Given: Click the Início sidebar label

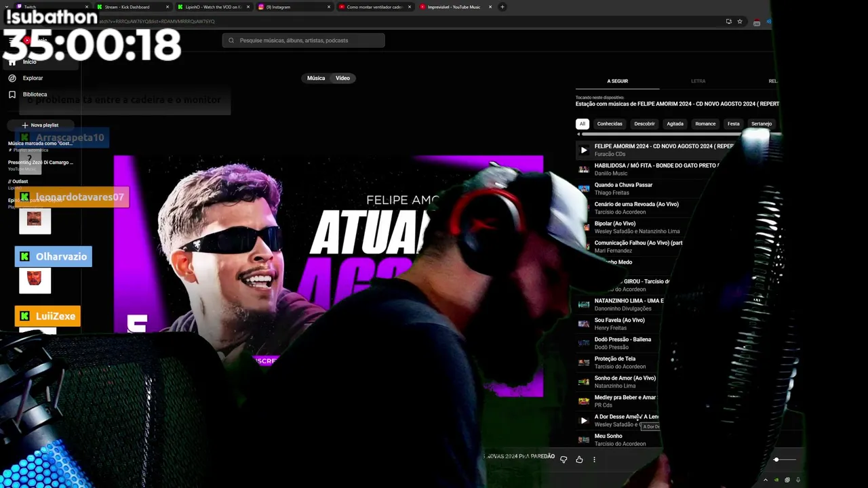Looking at the screenshot, I should coord(30,62).
